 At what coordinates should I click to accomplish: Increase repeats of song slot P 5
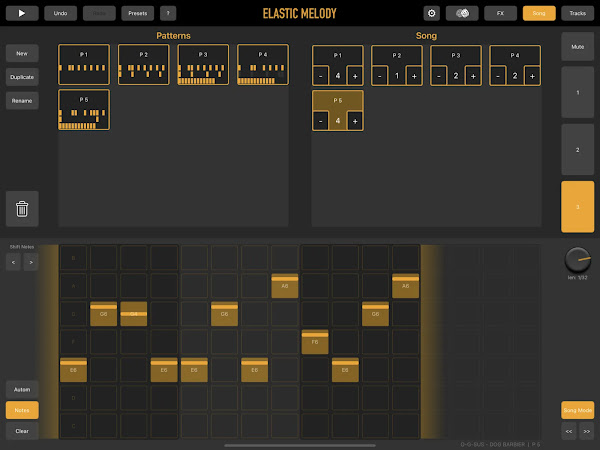[355, 121]
